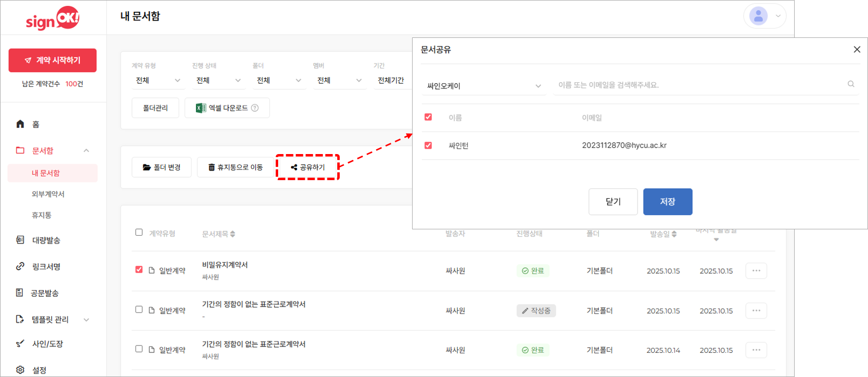Open the 계약 유형 dropdown
Screen dimensions: 868x377
[158, 80]
